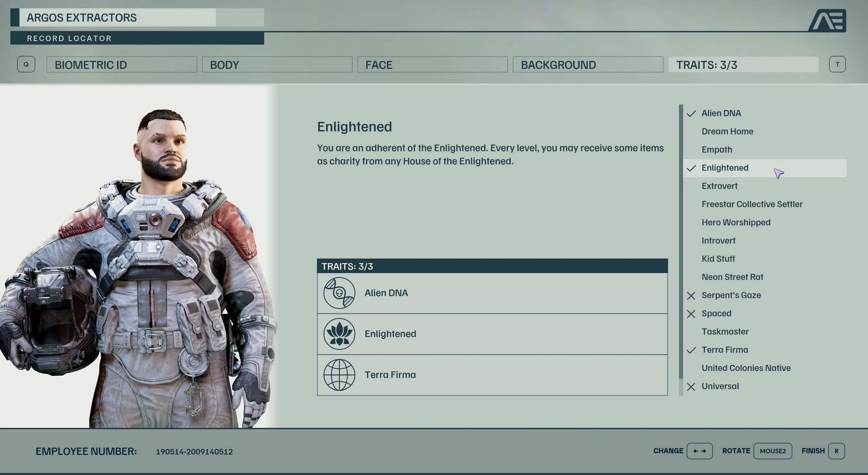Click the Enlightened lotus icon
The image size is (868, 475).
(339, 334)
